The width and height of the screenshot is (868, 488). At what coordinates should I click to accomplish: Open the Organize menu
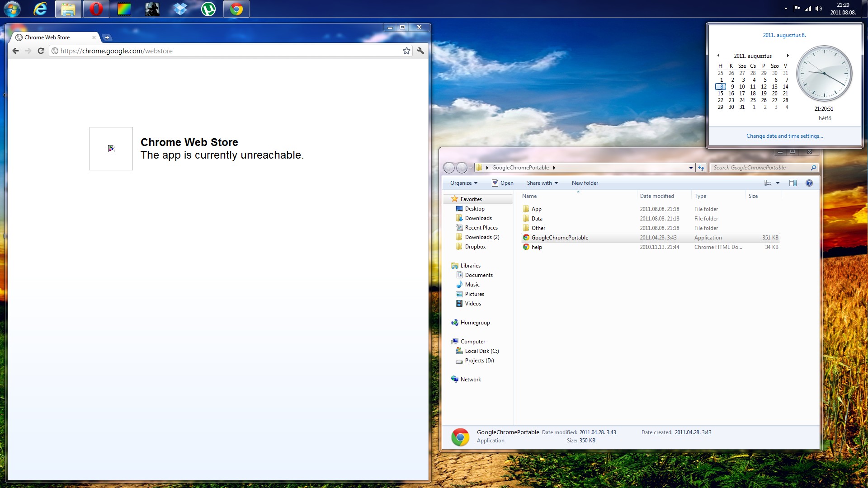[x=464, y=183]
